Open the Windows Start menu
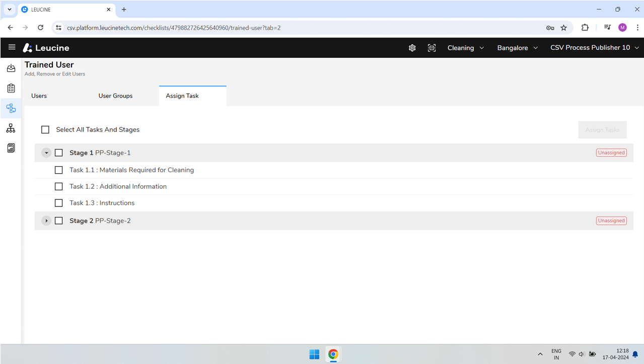Viewport: 644px width, 364px height. (314, 354)
